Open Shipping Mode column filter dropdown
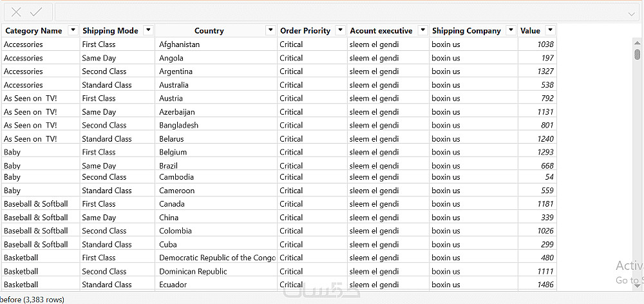The width and height of the screenshot is (644, 304). click(148, 30)
